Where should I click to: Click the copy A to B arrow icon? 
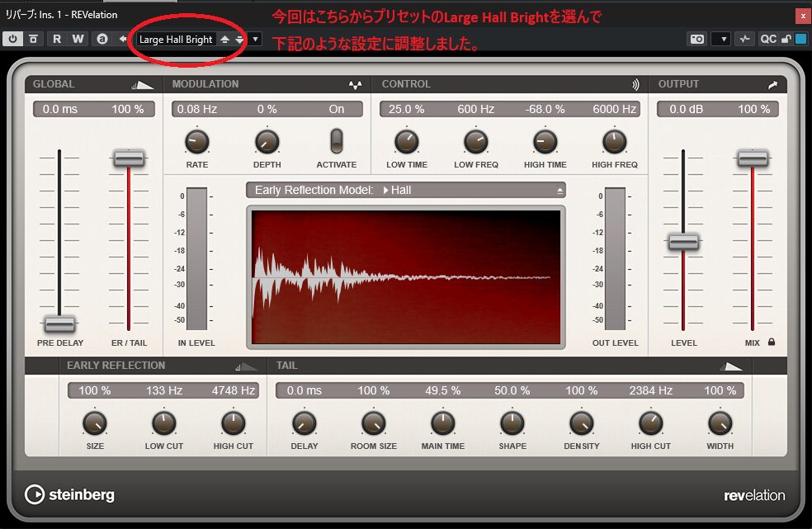pos(122,39)
